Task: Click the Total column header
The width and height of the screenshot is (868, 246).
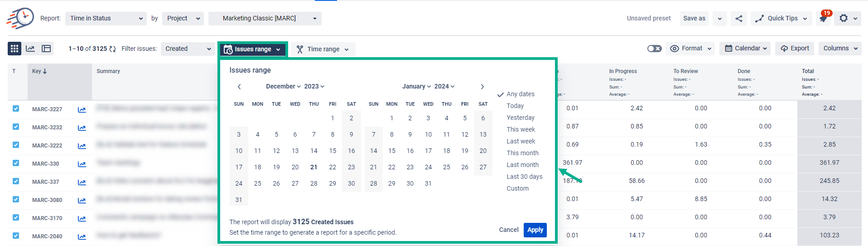Action: 808,71
